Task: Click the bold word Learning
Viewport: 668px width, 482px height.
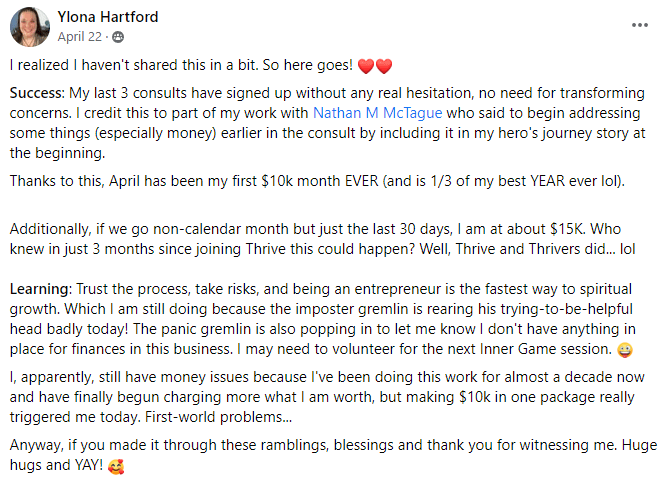Action: click(x=38, y=288)
